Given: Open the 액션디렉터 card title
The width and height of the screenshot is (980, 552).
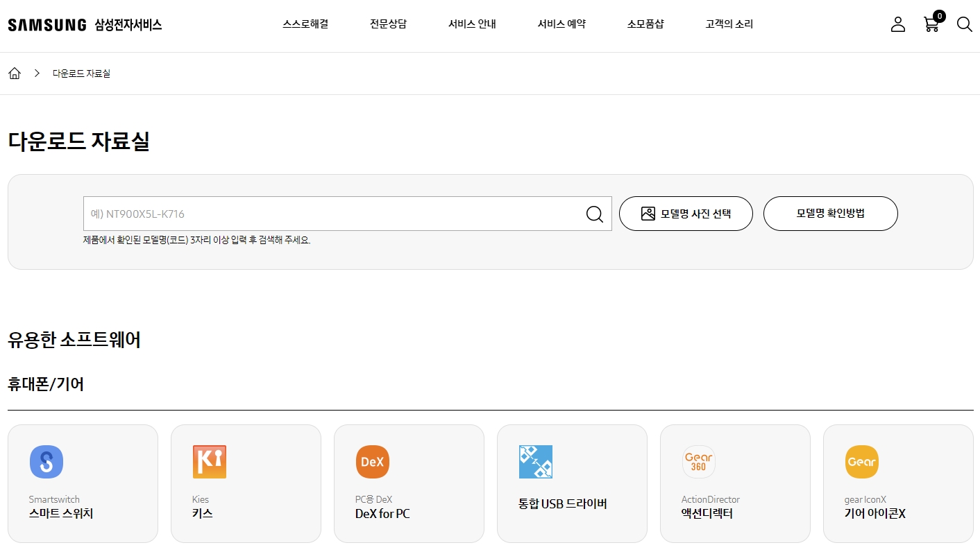Looking at the screenshot, I should click(x=707, y=514).
